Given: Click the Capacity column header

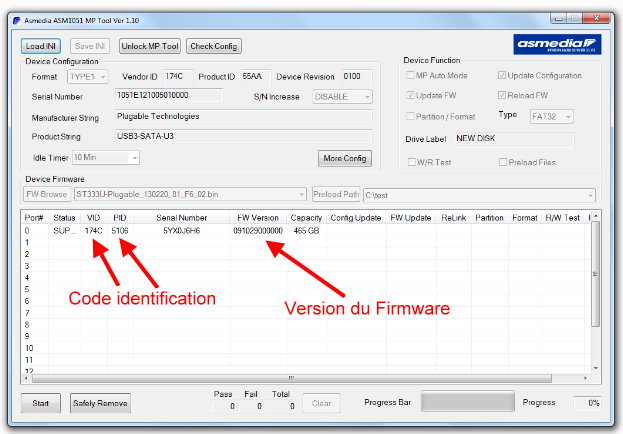Looking at the screenshot, I should [x=306, y=218].
